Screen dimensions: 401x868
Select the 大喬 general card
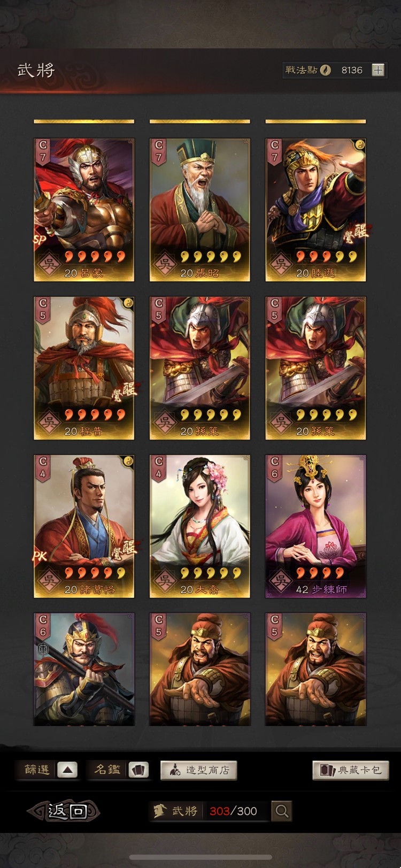200,526
